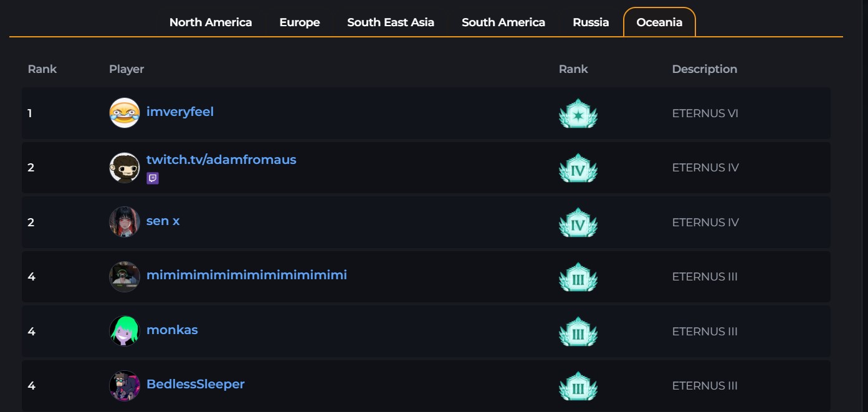Switch to the North America tab
This screenshot has width=868, height=412.
[211, 22]
